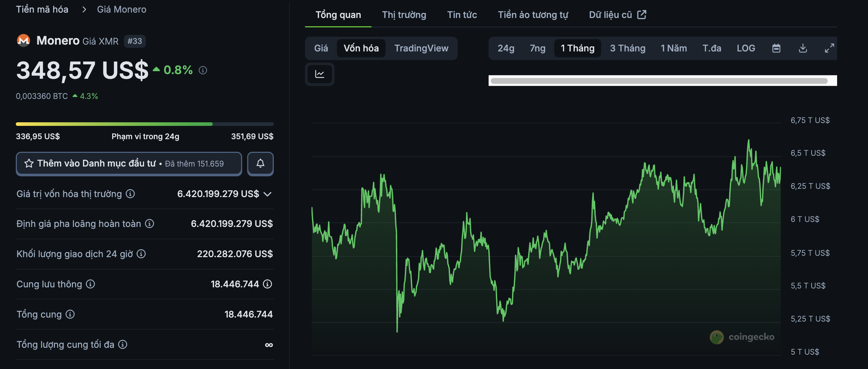Click the line chart style icon
This screenshot has width=868, height=369.
point(319,74)
